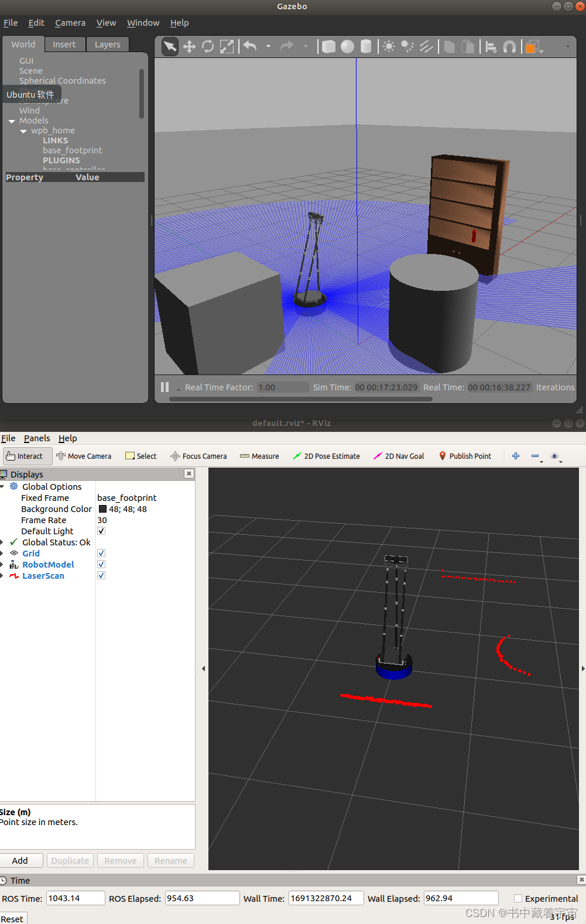
Task: Click the Real Time Factor value field
Action: click(283, 387)
